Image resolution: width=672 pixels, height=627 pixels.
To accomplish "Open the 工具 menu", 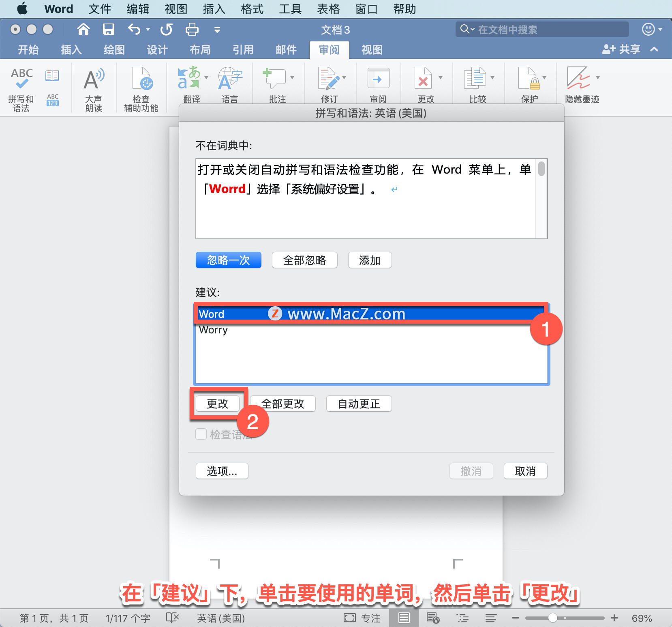I will (x=290, y=9).
